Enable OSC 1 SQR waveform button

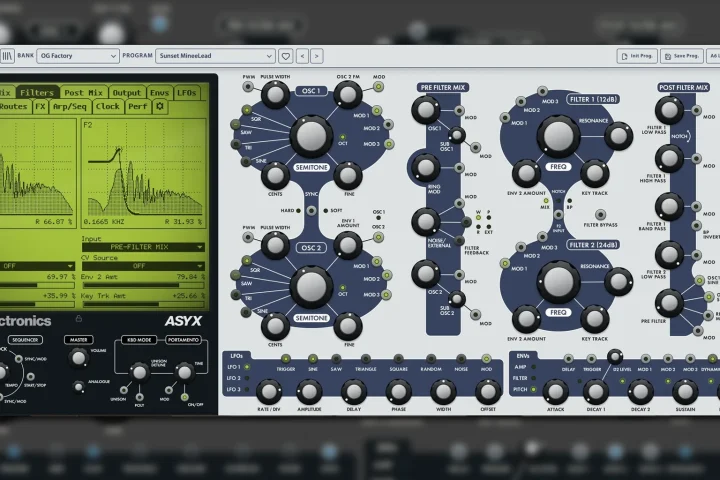[247, 110]
